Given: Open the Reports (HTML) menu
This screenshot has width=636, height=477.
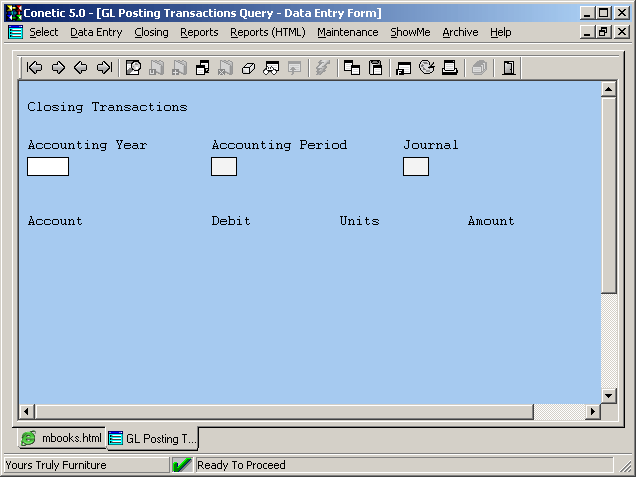Looking at the screenshot, I should pos(267,32).
